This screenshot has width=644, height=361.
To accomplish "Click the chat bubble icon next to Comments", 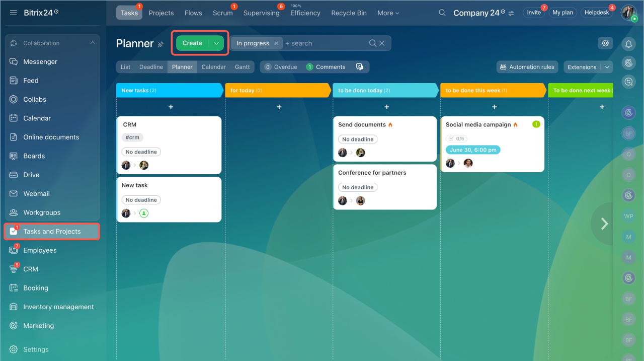I will point(359,67).
